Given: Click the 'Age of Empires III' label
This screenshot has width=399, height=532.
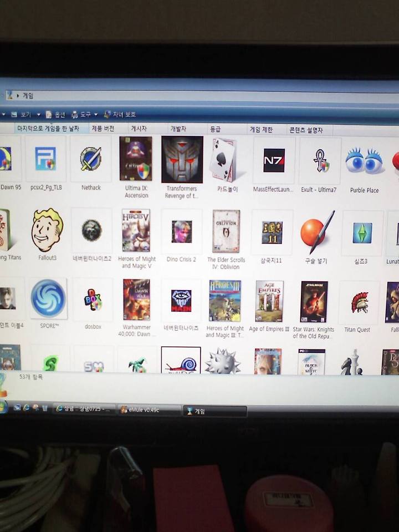Looking at the screenshot, I should 269,329.
